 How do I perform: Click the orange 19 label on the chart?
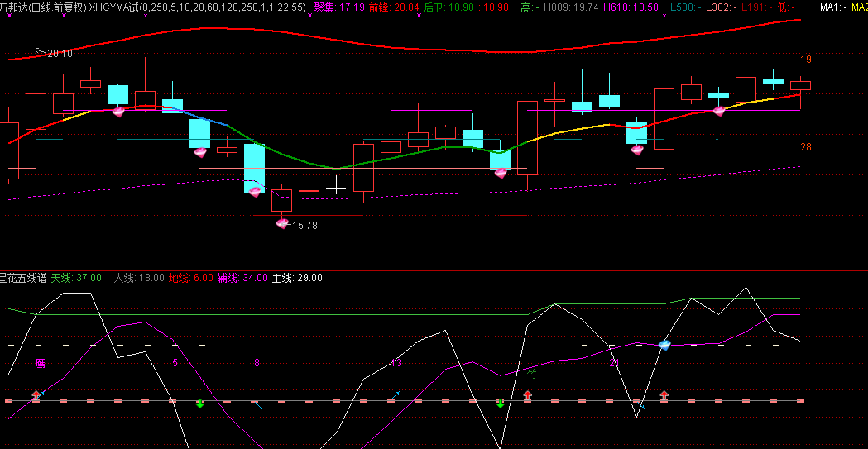coord(806,60)
